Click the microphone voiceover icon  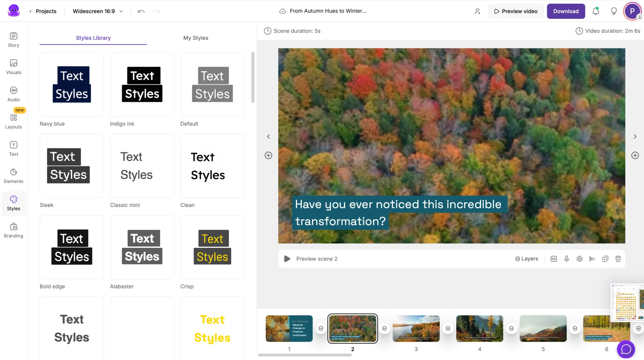[x=567, y=259]
